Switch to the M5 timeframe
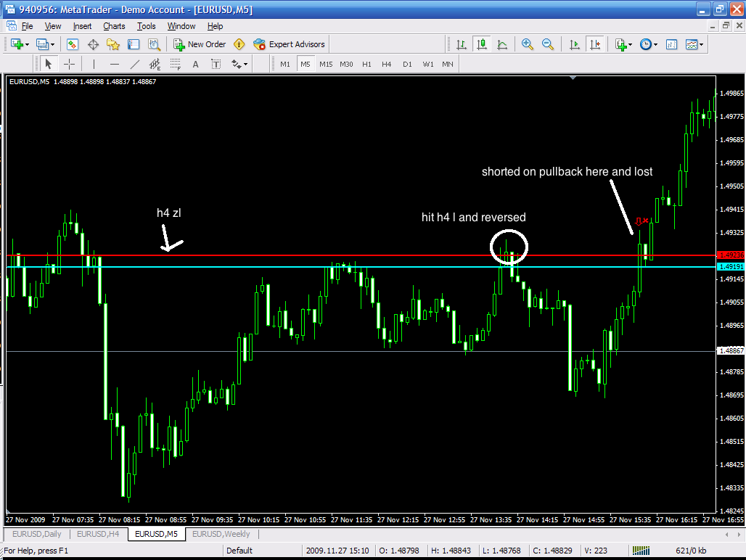Screen dimensions: 746x560 305,64
